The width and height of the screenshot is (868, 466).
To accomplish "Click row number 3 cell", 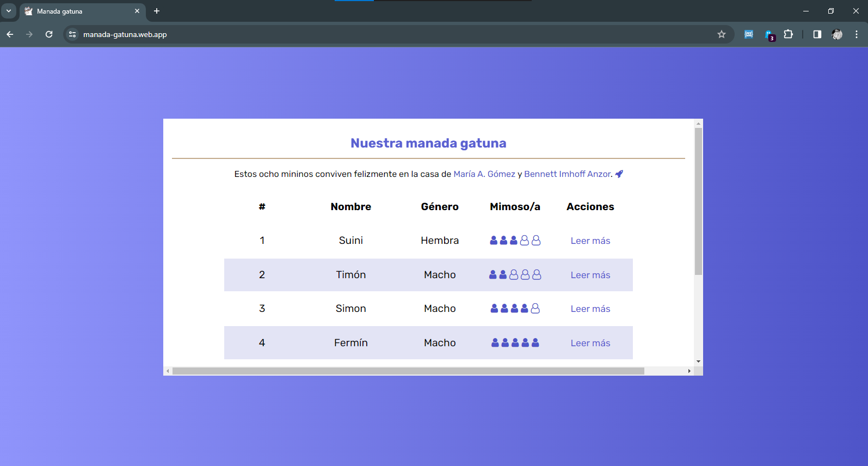I will tap(262, 308).
